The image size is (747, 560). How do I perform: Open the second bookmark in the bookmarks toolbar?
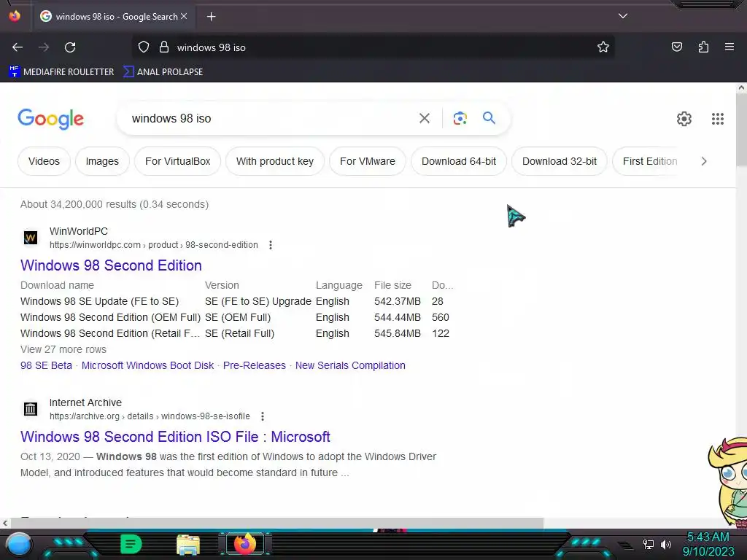pyautogui.click(x=163, y=72)
